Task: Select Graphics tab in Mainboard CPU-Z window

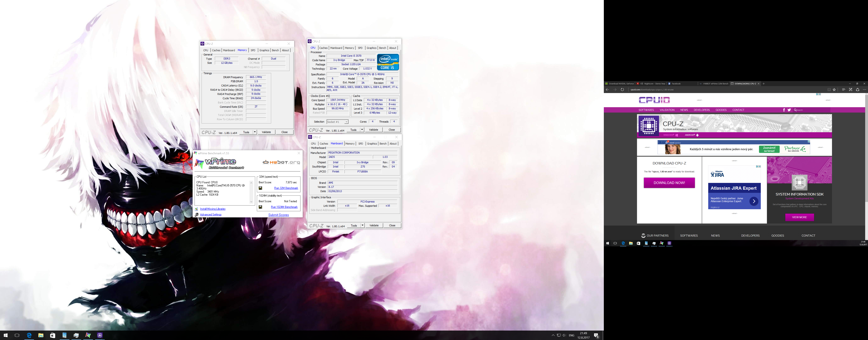Action: [372, 144]
